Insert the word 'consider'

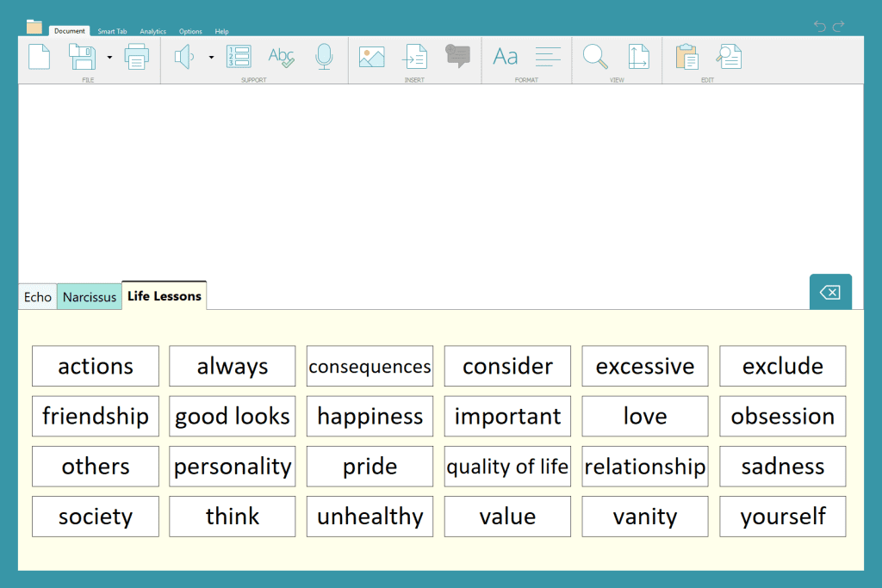coord(507,366)
